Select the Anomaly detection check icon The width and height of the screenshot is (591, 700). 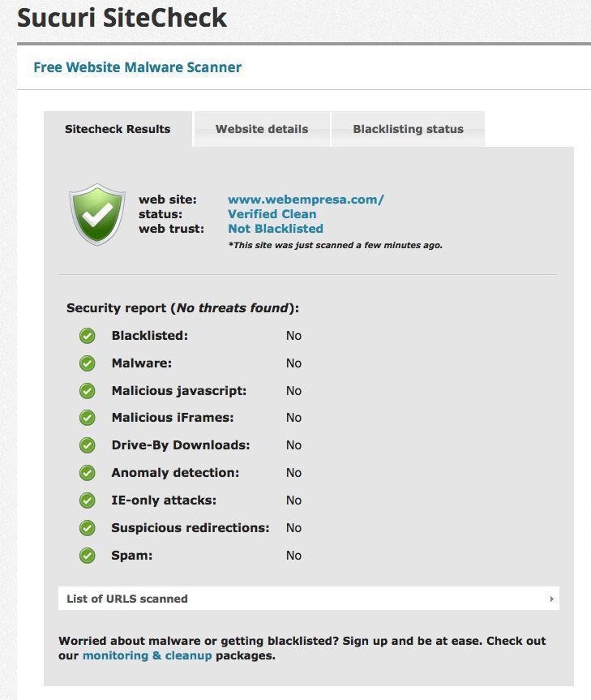tap(87, 473)
